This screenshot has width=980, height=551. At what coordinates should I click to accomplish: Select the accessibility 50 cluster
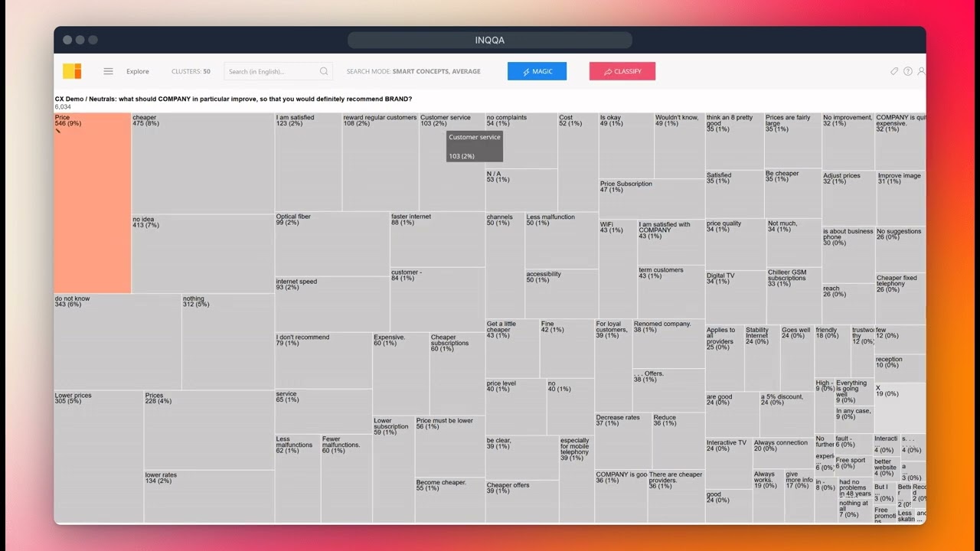pyautogui.click(x=562, y=294)
